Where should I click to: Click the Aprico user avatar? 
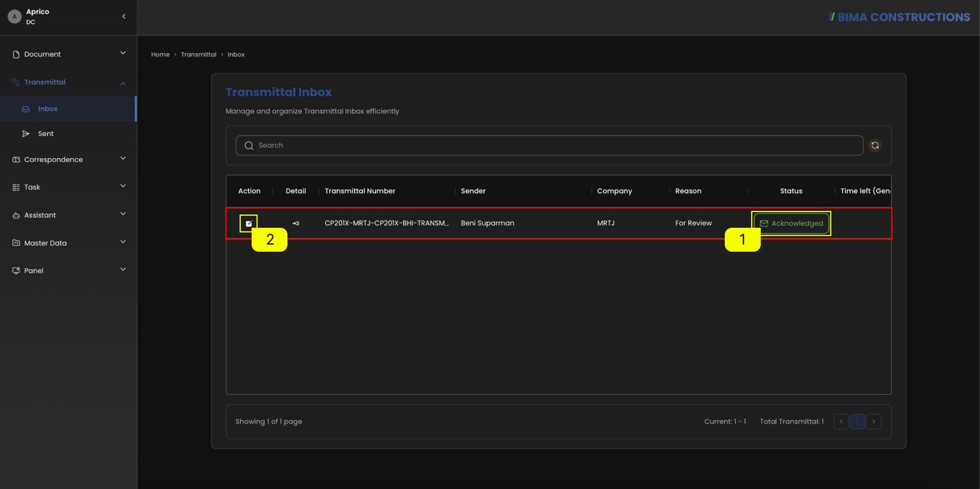coord(15,17)
